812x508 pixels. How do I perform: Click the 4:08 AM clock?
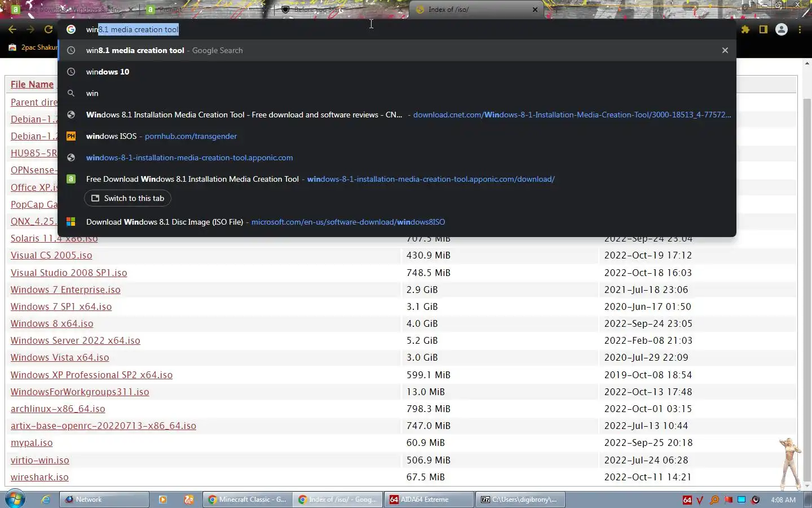pyautogui.click(x=783, y=500)
